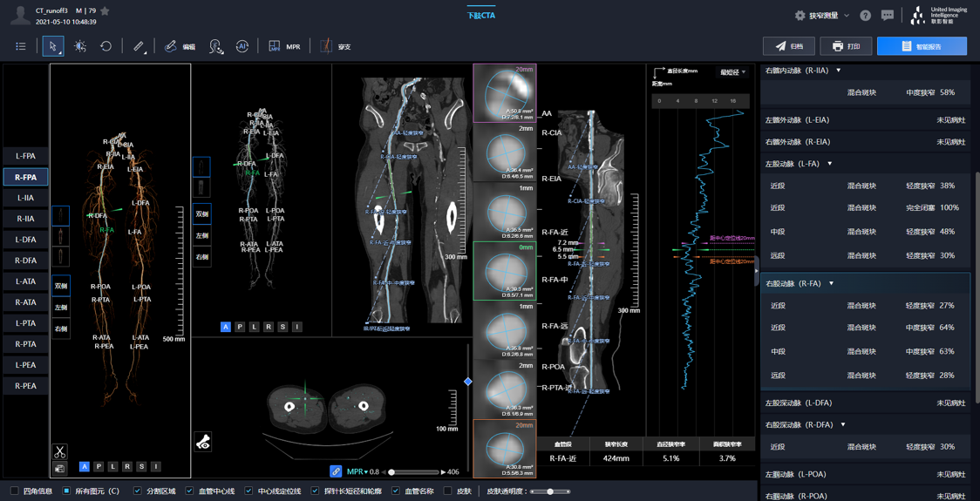Click the 编辑 edit tool

click(179, 46)
